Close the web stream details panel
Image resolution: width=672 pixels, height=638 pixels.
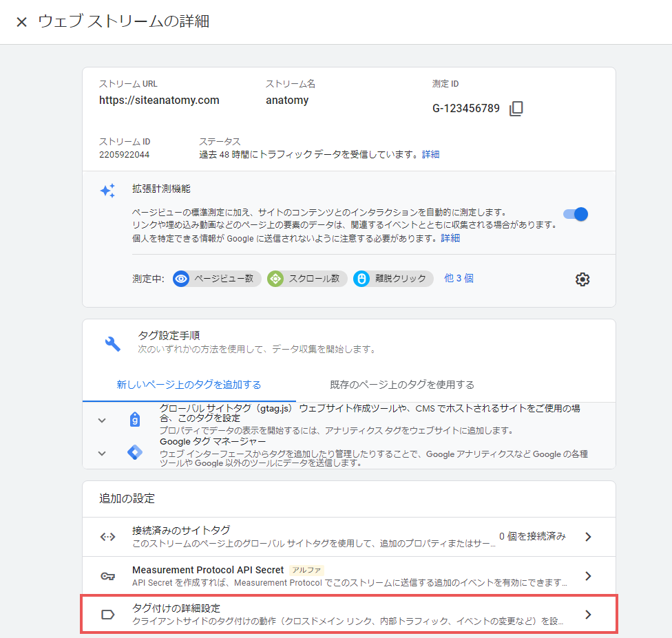tap(21, 22)
